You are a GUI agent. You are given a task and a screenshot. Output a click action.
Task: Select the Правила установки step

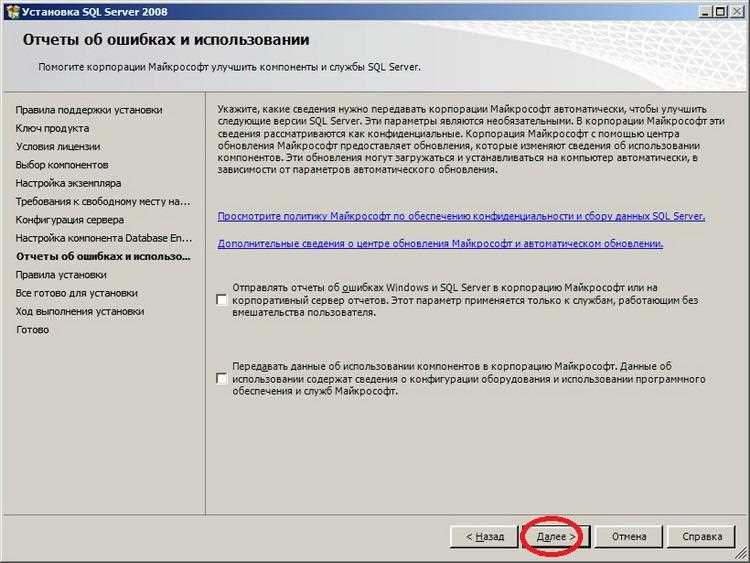coord(61,275)
